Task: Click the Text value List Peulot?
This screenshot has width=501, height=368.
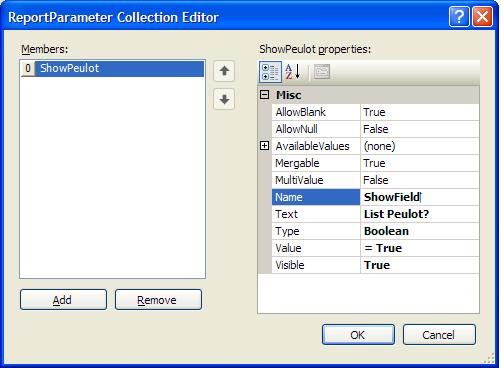Action: click(x=420, y=214)
